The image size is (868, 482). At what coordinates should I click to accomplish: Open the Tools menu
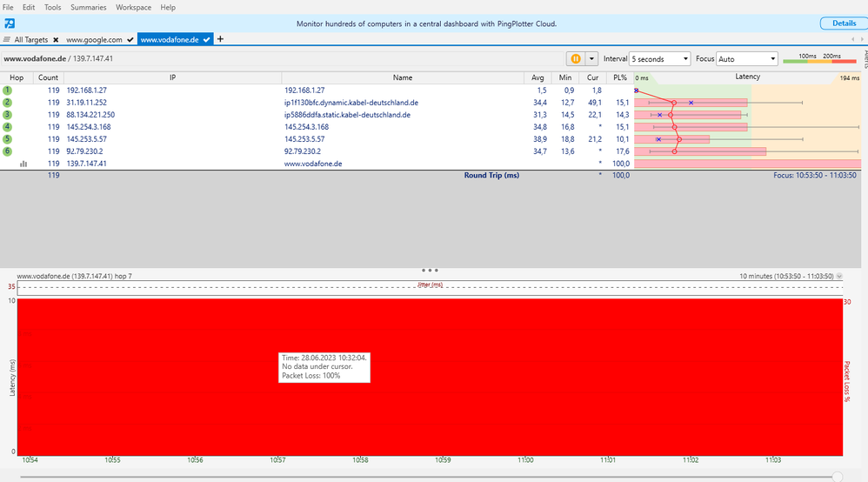52,7
